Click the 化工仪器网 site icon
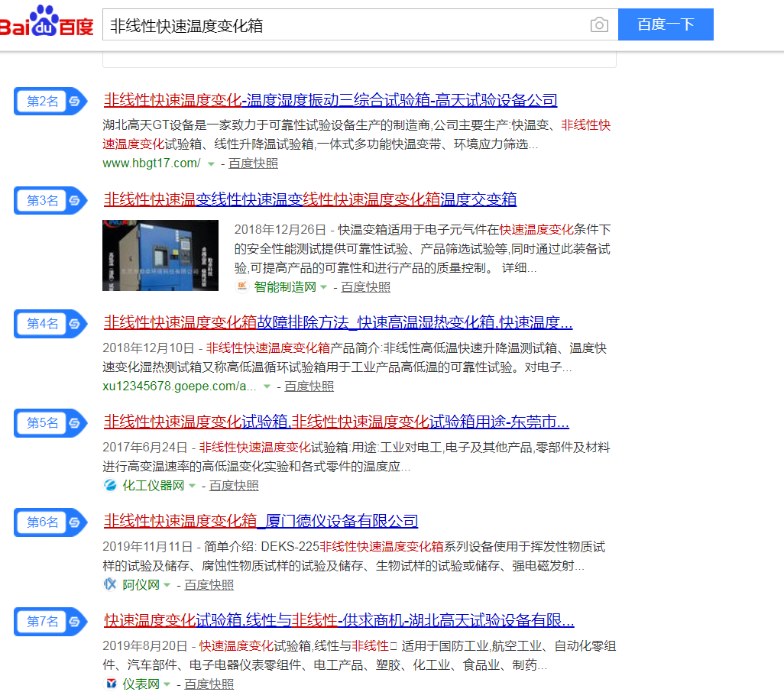The height and width of the screenshot is (692, 784). 110,486
